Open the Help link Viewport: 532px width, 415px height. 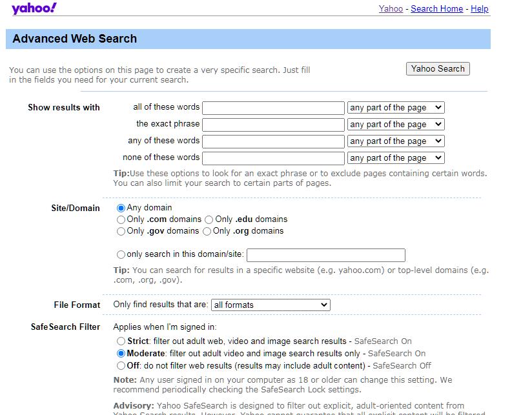click(x=480, y=9)
